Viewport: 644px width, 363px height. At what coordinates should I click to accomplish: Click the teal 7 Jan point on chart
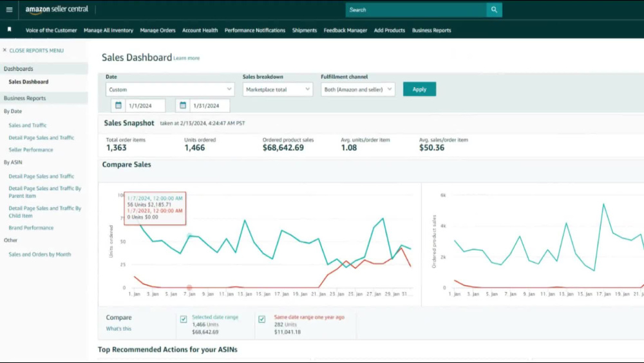(x=189, y=235)
